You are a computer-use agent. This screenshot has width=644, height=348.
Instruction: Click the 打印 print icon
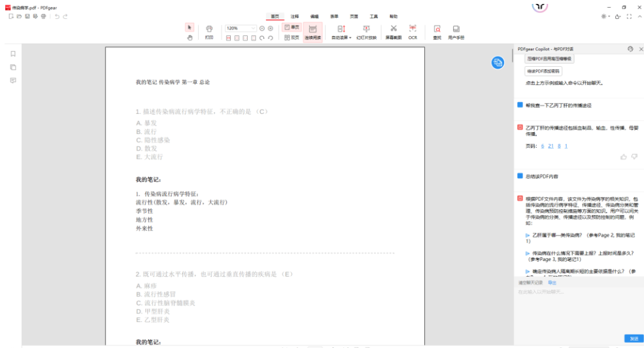click(209, 32)
